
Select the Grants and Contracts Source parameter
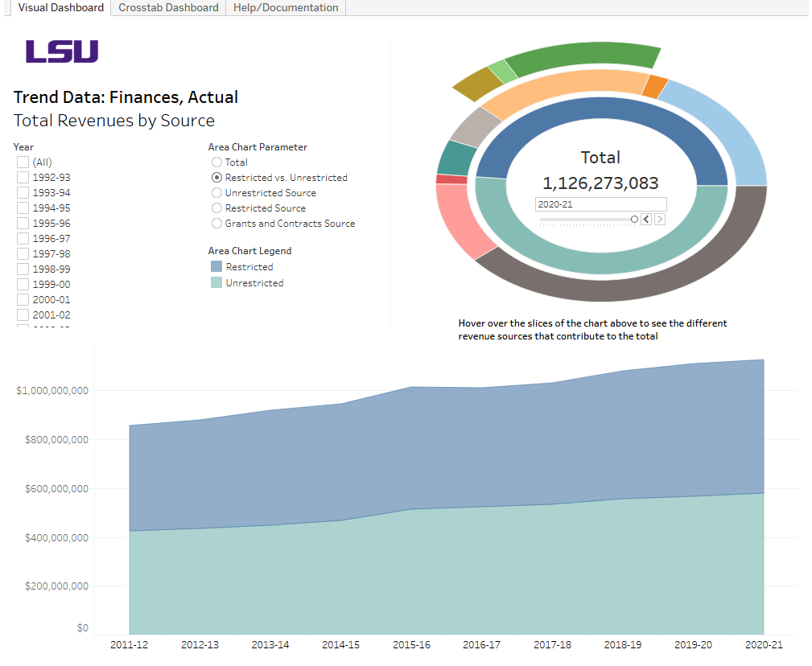click(216, 223)
